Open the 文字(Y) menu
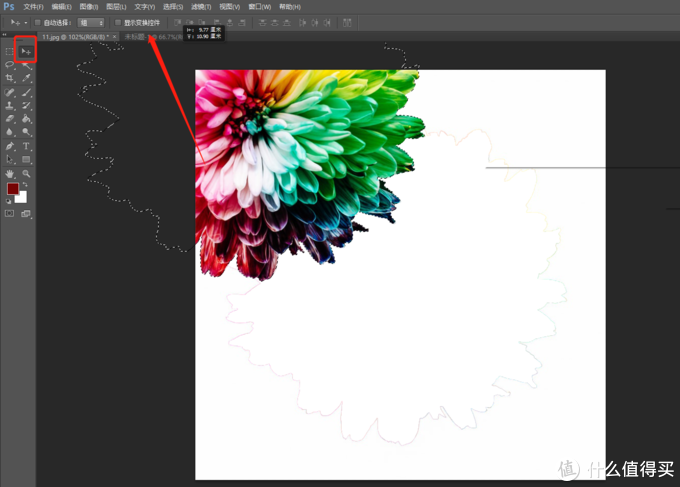The image size is (680, 487). (x=144, y=7)
